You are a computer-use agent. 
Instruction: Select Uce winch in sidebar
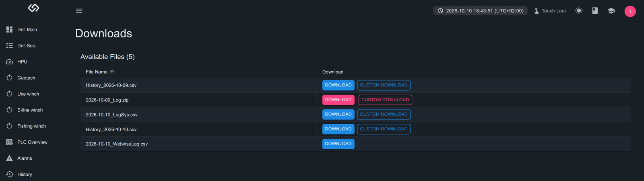[28, 94]
